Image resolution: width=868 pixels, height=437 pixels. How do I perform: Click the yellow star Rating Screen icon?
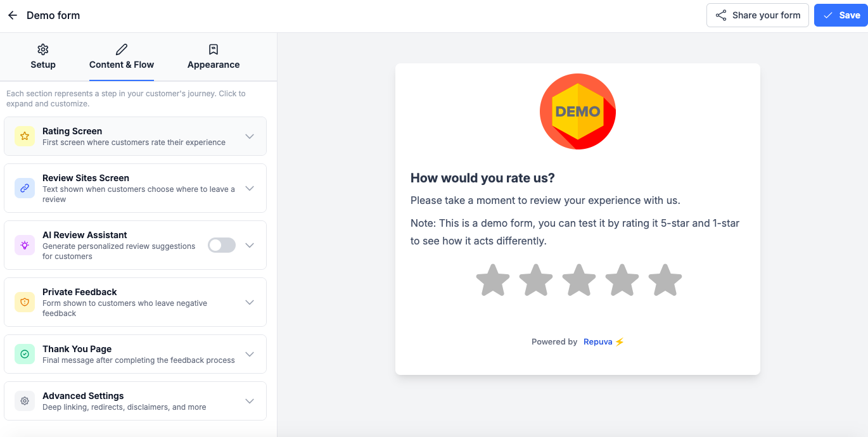pos(25,136)
